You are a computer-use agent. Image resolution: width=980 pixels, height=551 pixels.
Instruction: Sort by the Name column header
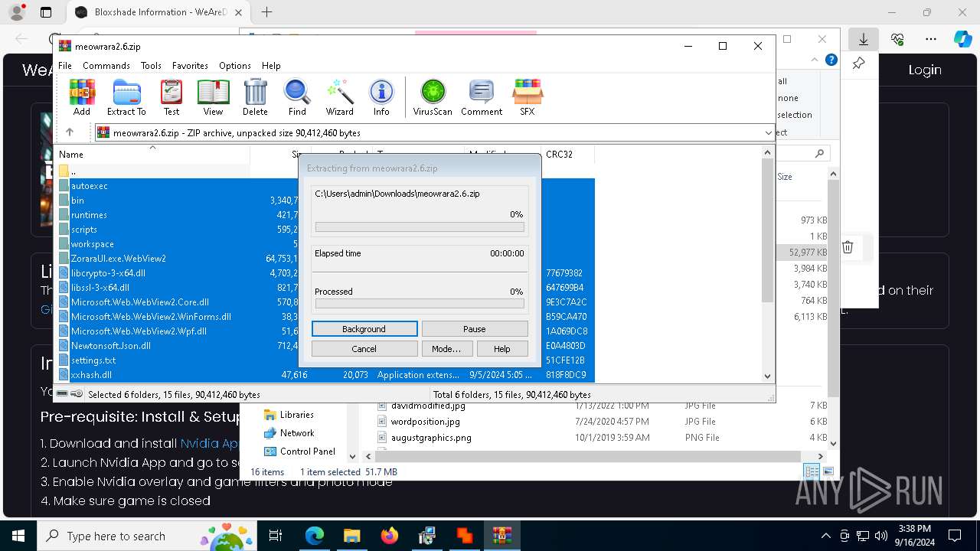153,154
